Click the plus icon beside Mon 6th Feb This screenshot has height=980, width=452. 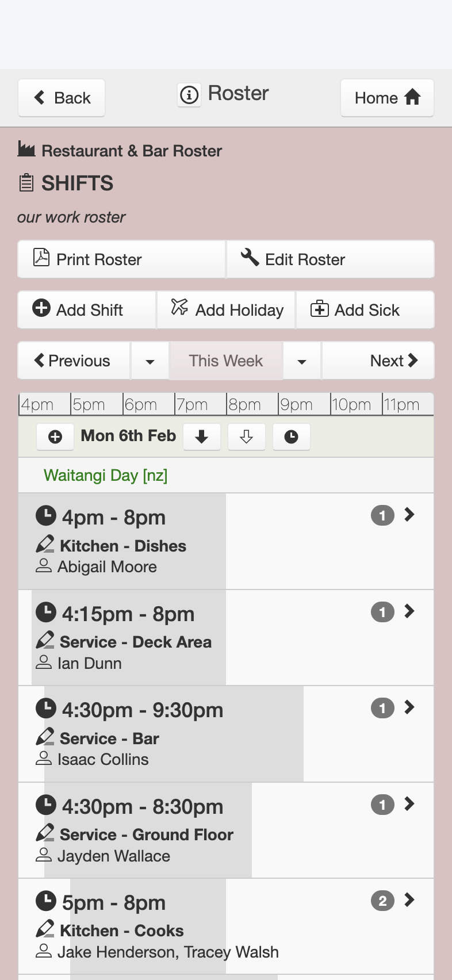(55, 437)
